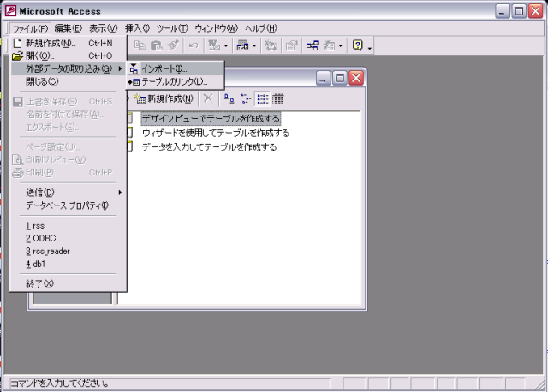Select デザイン ビューでテーブルを作成する item

click(211, 119)
